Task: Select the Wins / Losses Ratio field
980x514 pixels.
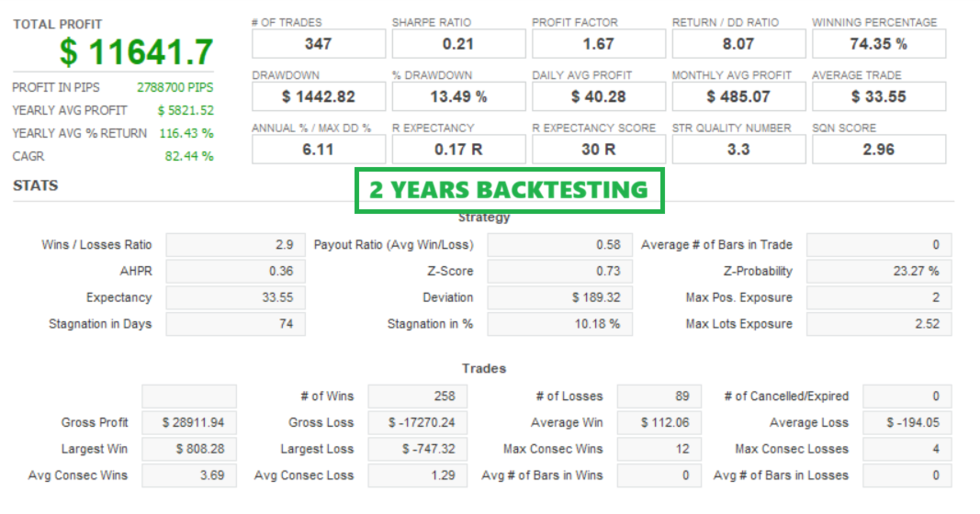Action: pyautogui.click(x=232, y=245)
